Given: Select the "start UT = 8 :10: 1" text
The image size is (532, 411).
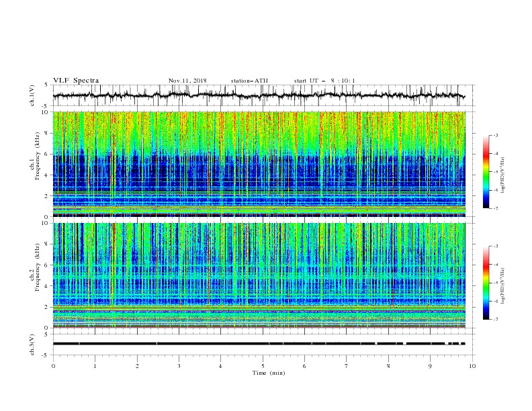Looking at the screenshot, I should pyautogui.click(x=324, y=81).
